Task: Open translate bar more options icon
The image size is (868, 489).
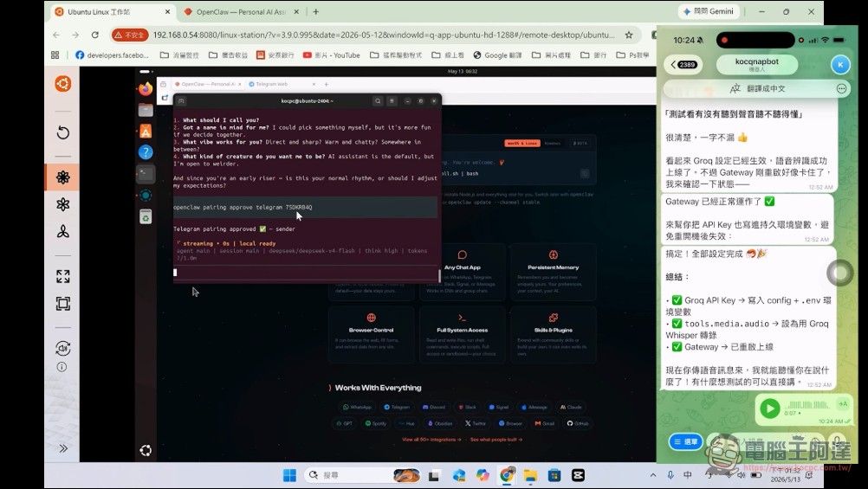Action: pos(841,88)
